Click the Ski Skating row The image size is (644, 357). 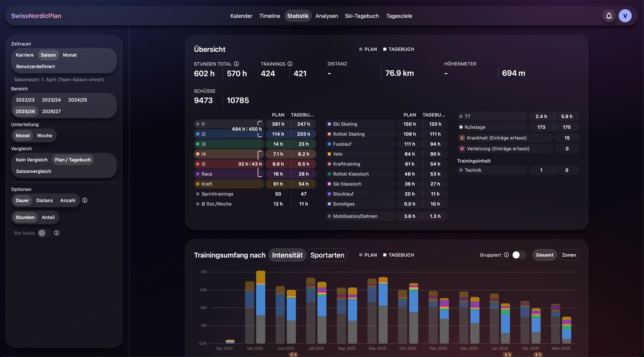(x=387, y=124)
